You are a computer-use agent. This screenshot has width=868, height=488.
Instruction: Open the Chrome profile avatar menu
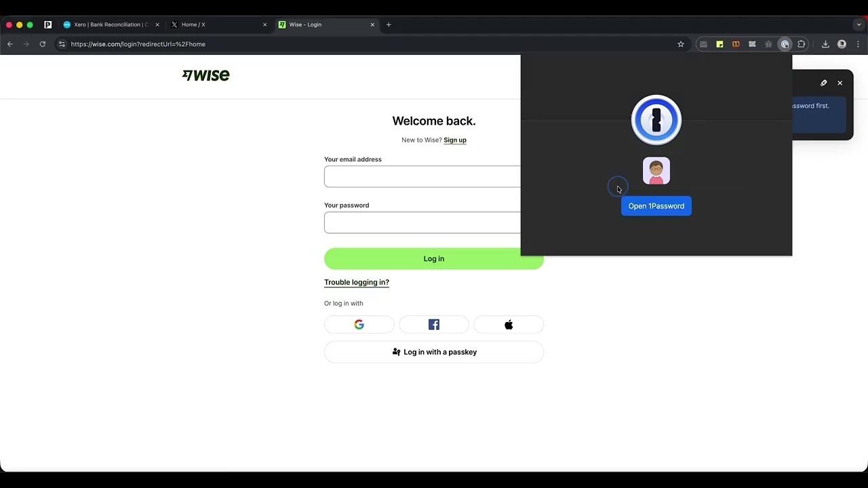[x=842, y=44]
